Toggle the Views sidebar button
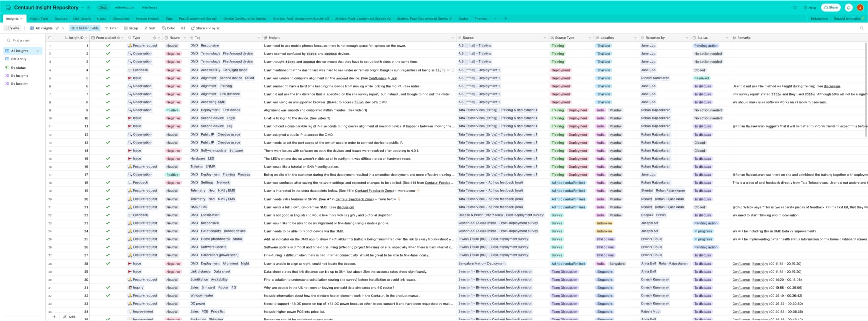868x321 pixels. [12, 28]
